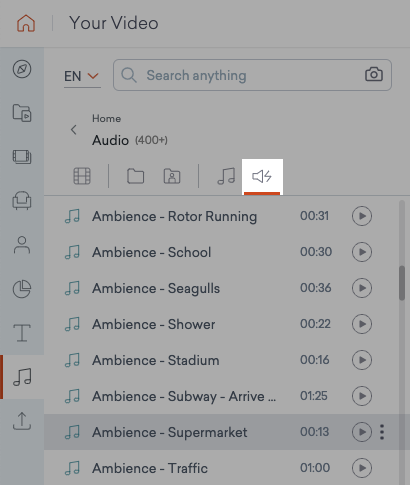Expand the EN language dropdown
The width and height of the screenshot is (410, 485).
(x=82, y=76)
